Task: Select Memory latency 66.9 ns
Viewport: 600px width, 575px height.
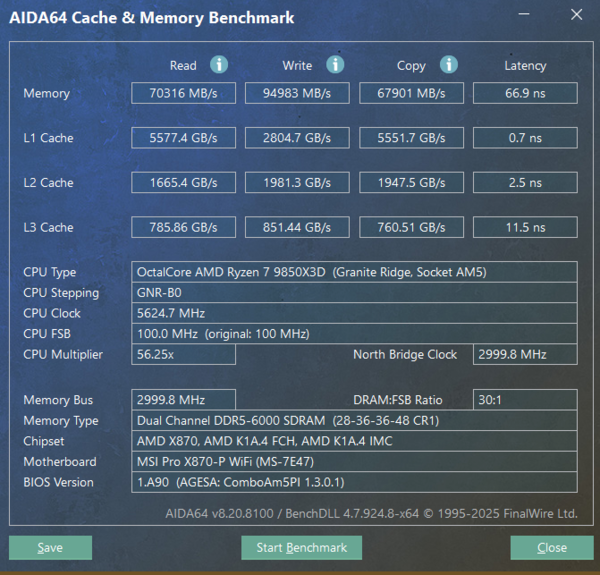Action: (525, 93)
